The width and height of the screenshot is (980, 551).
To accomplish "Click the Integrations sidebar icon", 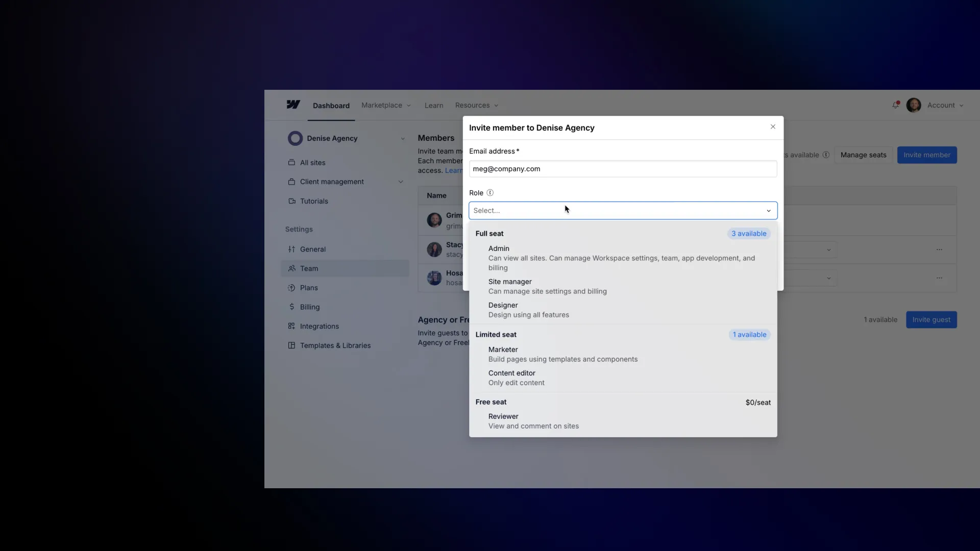I will click(x=291, y=326).
